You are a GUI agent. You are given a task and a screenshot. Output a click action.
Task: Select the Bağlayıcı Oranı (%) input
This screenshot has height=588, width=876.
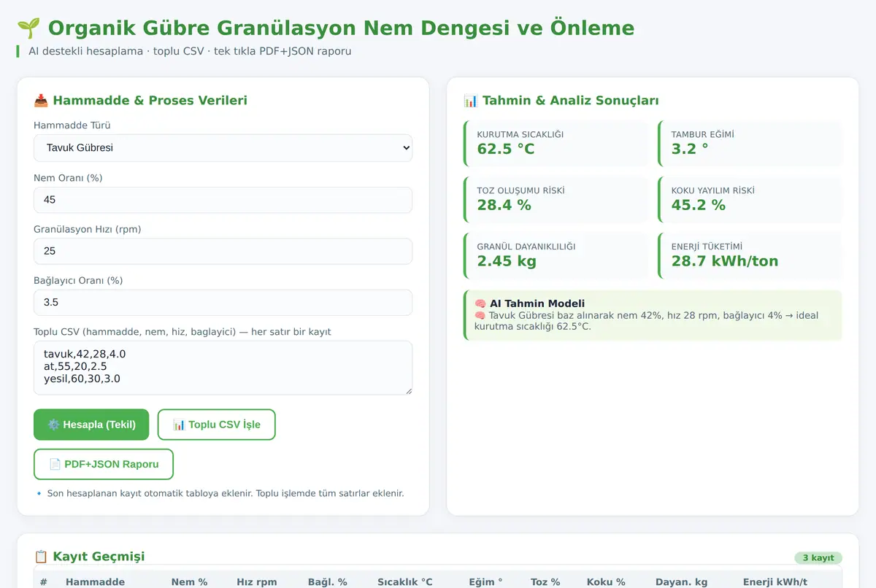(x=223, y=302)
